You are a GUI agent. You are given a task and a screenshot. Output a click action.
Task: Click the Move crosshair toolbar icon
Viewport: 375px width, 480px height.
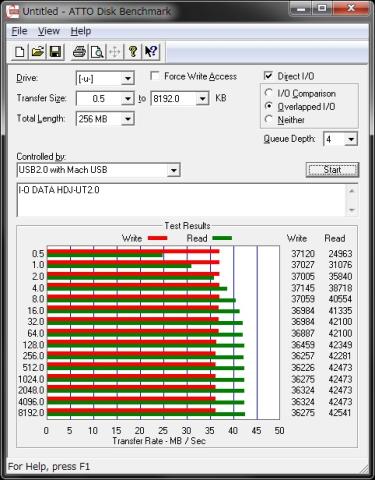click(115, 52)
